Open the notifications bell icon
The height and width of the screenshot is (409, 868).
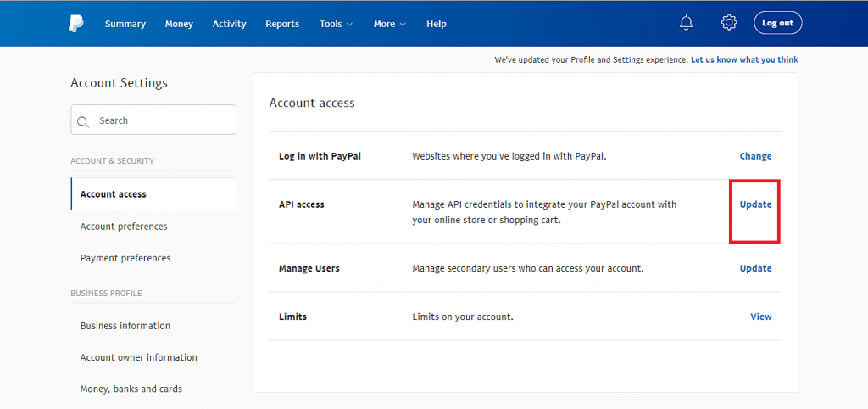coord(687,23)
